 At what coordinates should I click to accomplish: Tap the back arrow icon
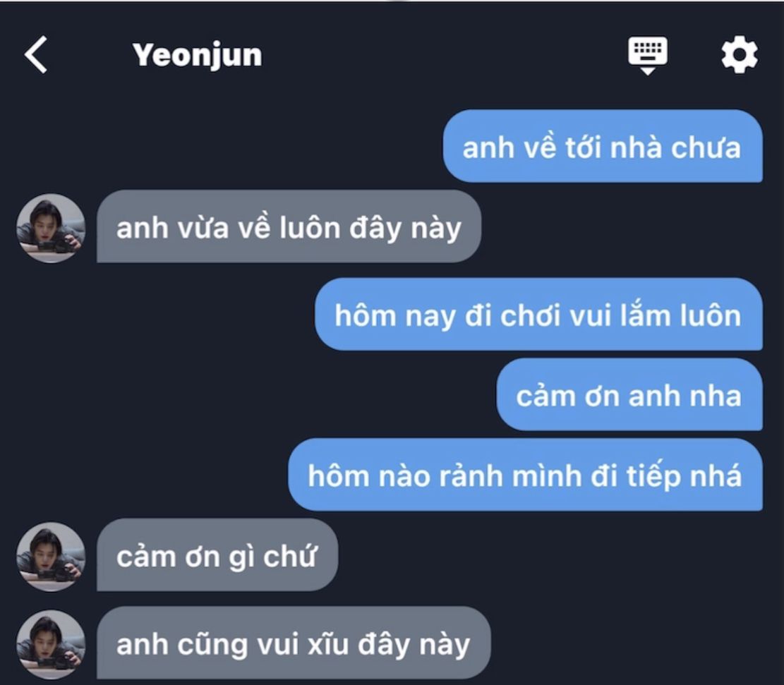36,54
